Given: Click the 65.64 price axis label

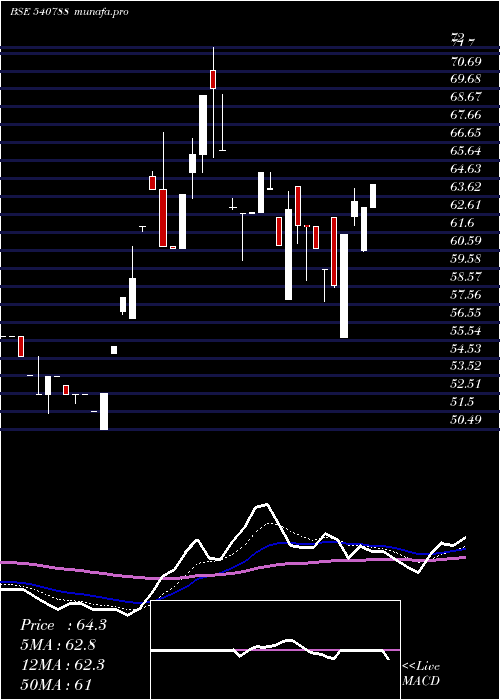Looking at the screenshot, I should [466, 150].
